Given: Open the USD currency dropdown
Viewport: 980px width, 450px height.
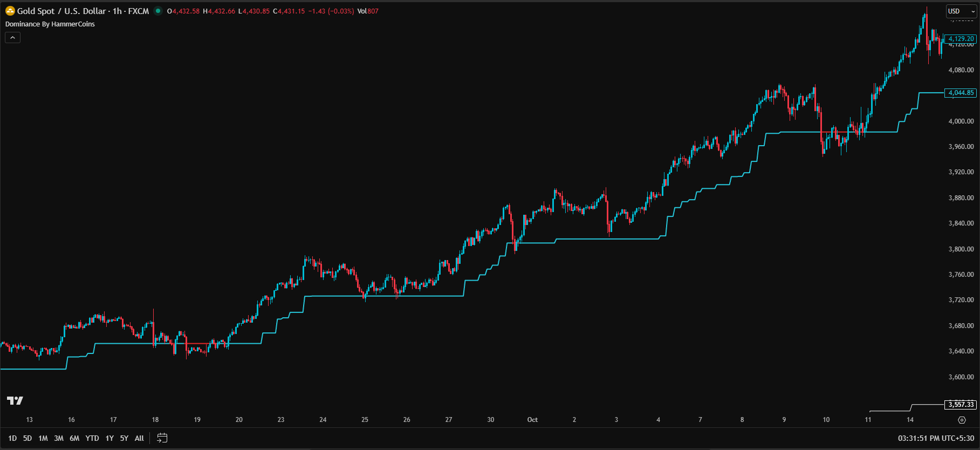Looking at the screenshot, I should tap(961, 11).
